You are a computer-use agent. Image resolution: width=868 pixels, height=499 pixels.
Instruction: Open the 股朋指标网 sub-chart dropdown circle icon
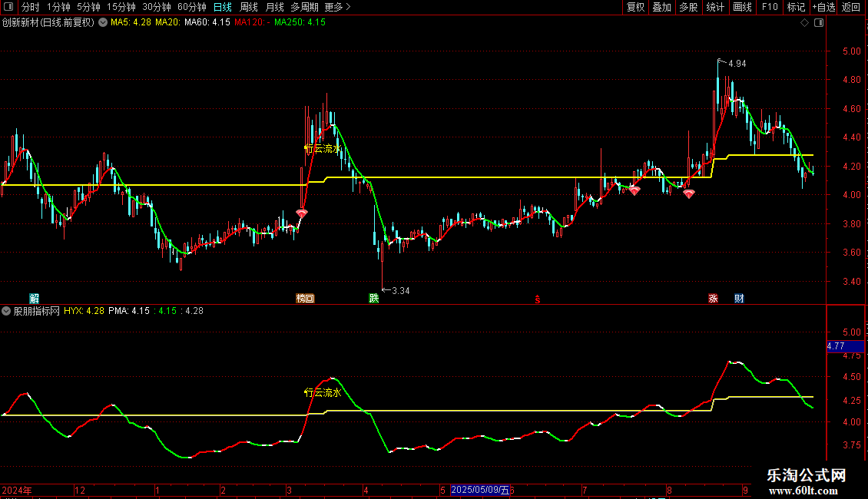(x=6, y=311)
